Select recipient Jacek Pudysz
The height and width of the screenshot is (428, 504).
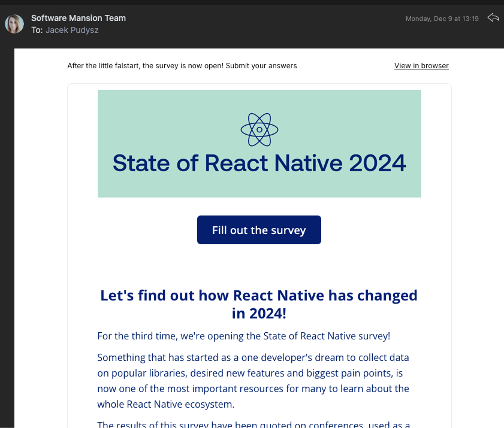point(72,30)
